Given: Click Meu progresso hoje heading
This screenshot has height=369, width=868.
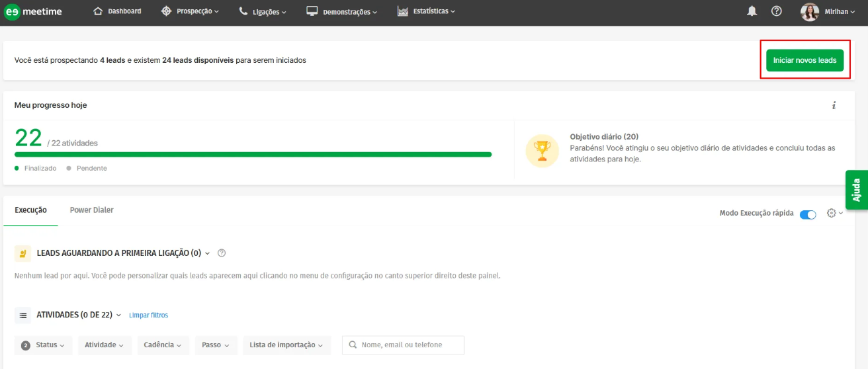Looking at the screenshot, I should pyautogui.click(x=51, y=105).
